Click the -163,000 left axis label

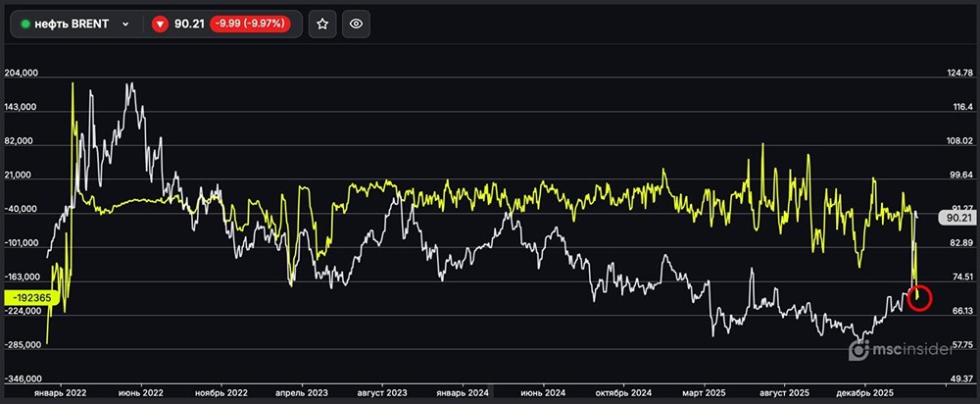click(21, 278)
